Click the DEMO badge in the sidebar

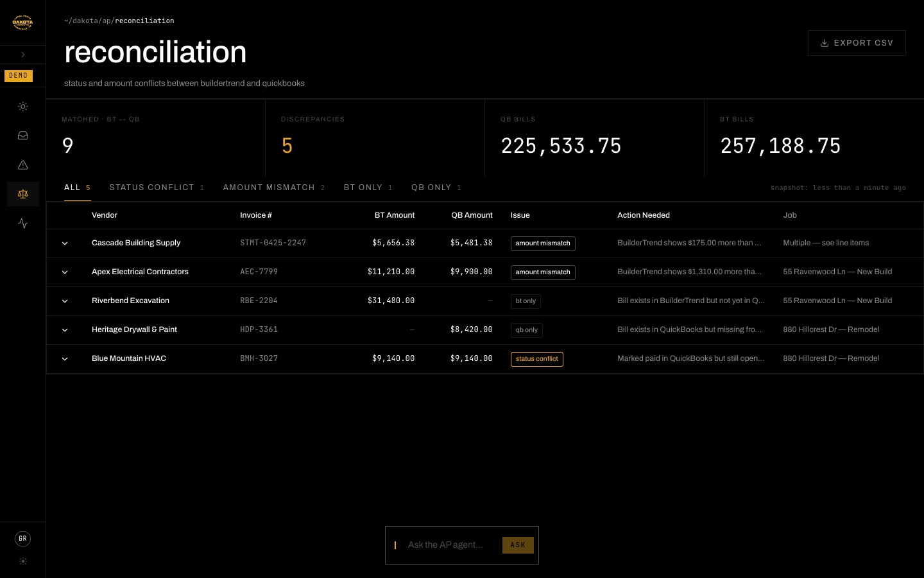click(19, 76)
